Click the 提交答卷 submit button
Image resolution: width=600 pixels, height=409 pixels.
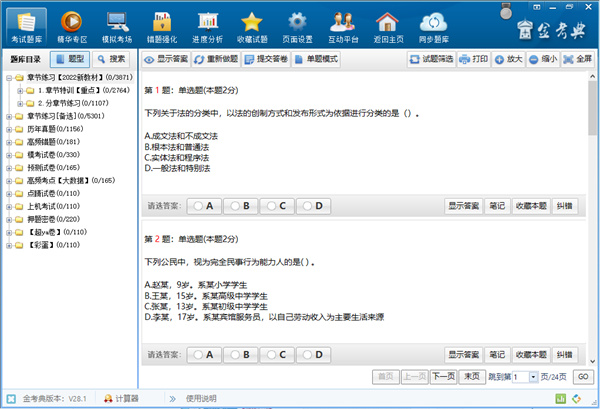tap(267, 59)
